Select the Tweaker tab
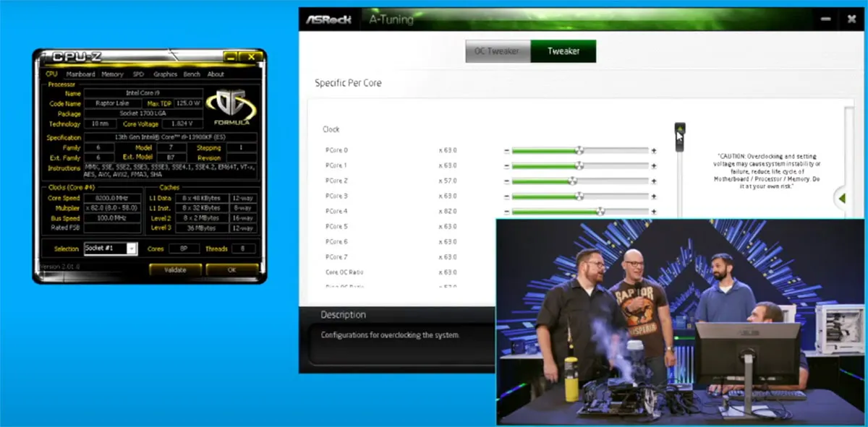The width and height of the screenshot is (868, 427). pos(563,51)
